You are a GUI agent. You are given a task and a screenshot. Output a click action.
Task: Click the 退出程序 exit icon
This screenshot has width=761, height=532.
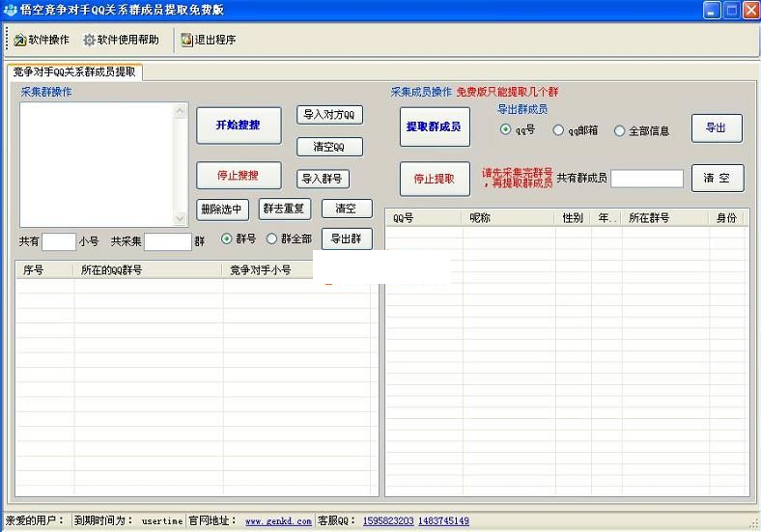[186, 41]
